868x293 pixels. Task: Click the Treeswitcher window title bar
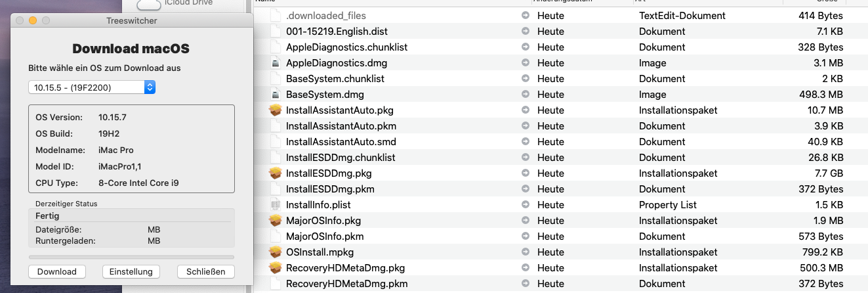(133, 21)
